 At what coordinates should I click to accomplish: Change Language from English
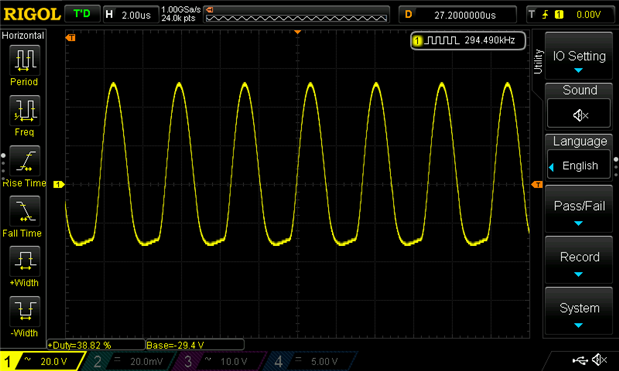[x=579, y=165]
